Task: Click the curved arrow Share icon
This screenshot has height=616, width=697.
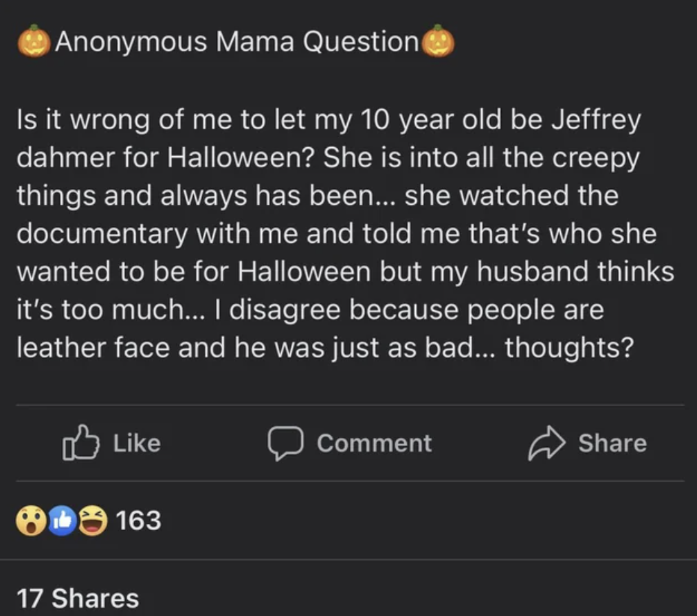Action: pyautogui.click(x=545, y=443)
